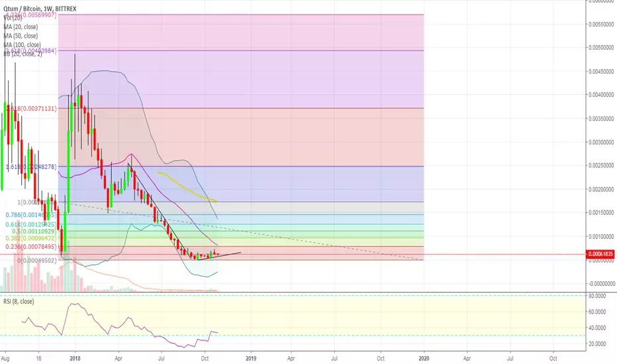Click the 0.00300000 price axis label
The height and width of the screenshot is (364, 617).
click(601, 142)
